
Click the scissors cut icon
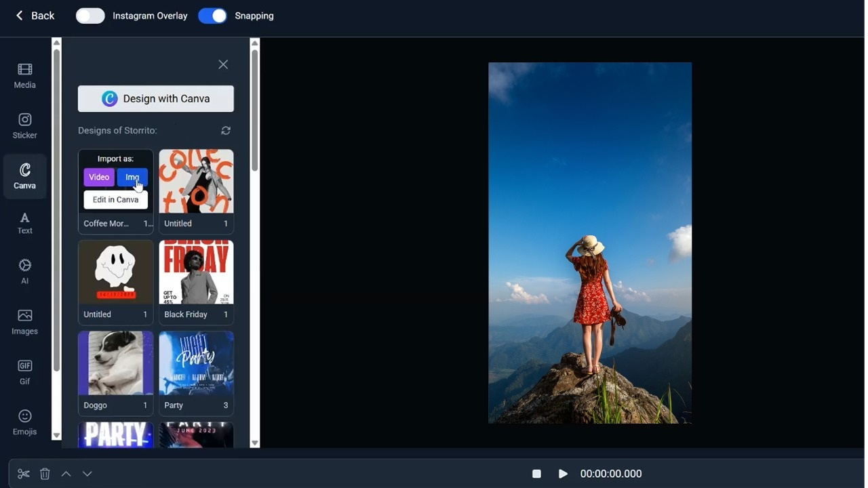click(24, 474)
